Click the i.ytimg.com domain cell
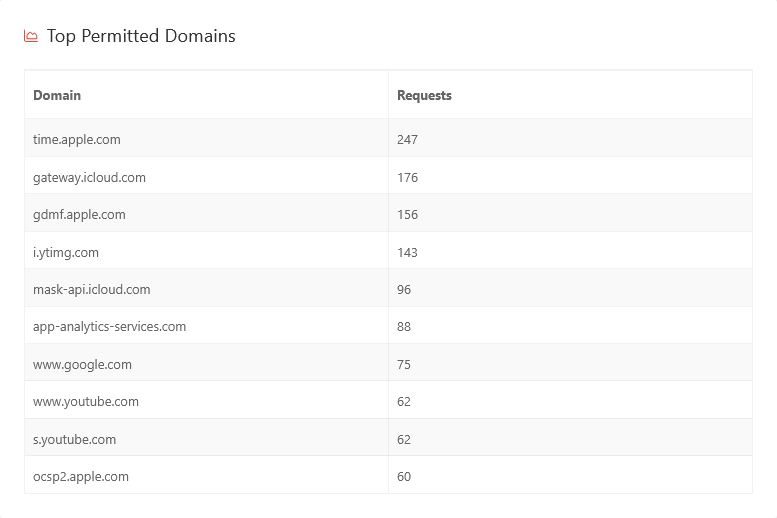The height and width of the screenshot is (518, 777). (66, 252)
